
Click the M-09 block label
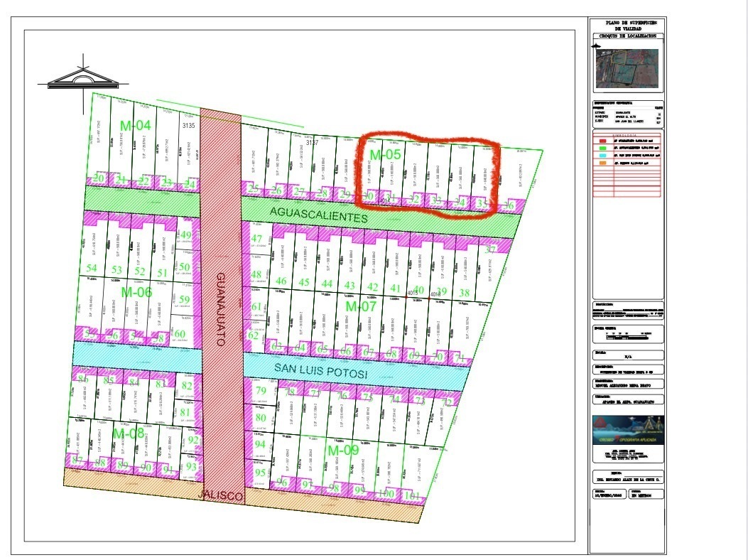coord(342,450)
